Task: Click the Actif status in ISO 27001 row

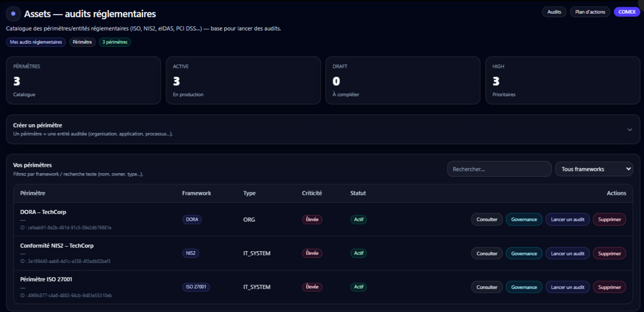Action: click(359, 287)
